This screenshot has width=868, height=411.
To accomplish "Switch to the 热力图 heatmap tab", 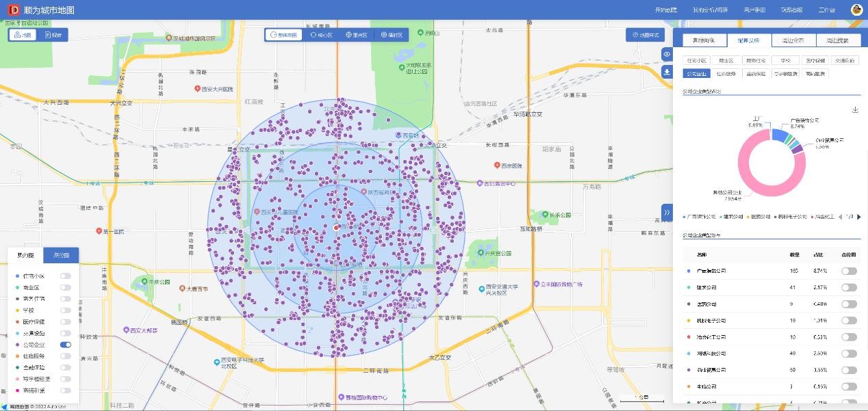I will pos(25,255).
